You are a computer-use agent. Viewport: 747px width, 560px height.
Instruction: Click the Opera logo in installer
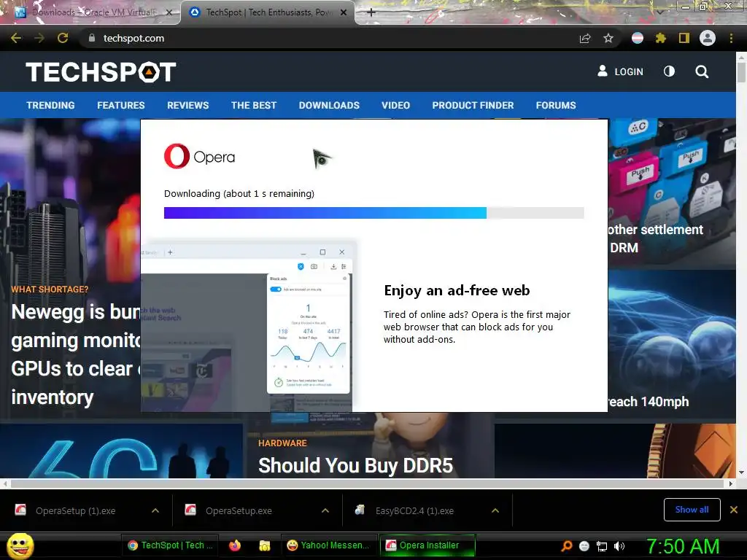pyautogui.click(x=200, y=156)
